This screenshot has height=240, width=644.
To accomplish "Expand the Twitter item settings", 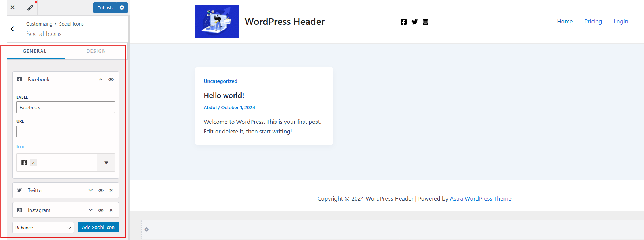I will click(x=90, y=190).
